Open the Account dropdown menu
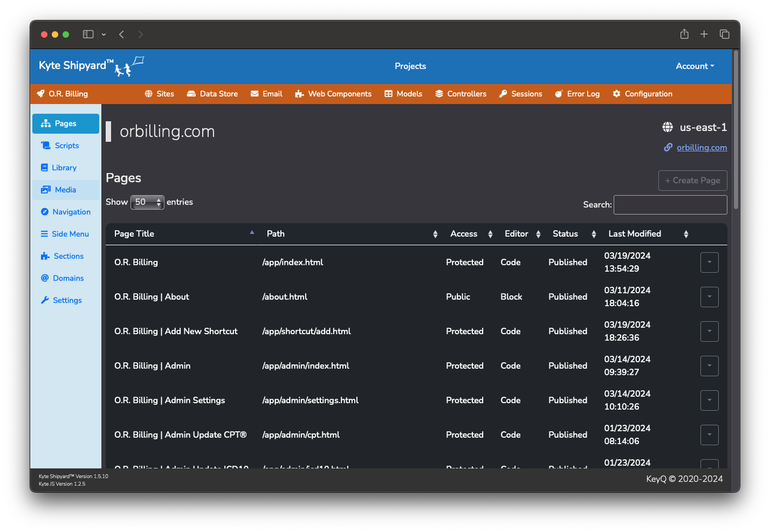This screenshot has width=770, height=532. coord(695,66)
